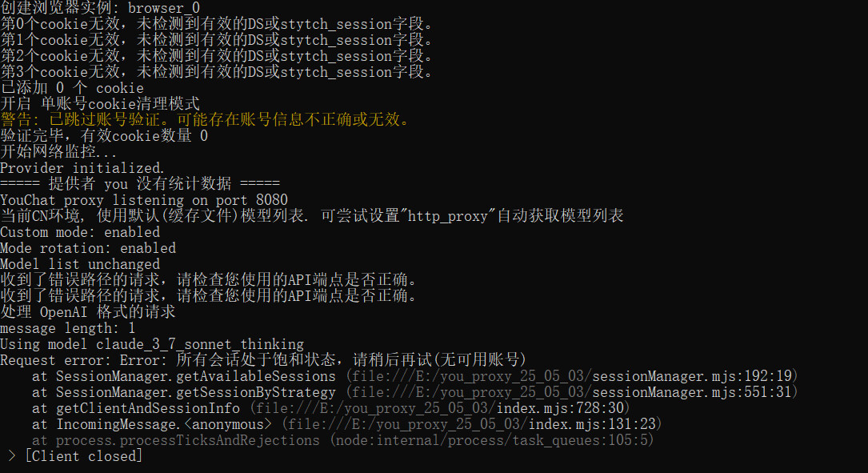Click the 'YouChat proxy listening on port 8080' line
Image resolution: width=868 pixels, height=473 pixels.
[x=144, y=200]
